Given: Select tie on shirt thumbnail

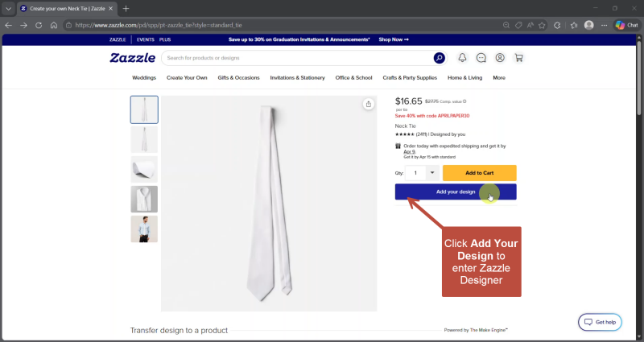Looking at the screenshot, I should [144, 199].
